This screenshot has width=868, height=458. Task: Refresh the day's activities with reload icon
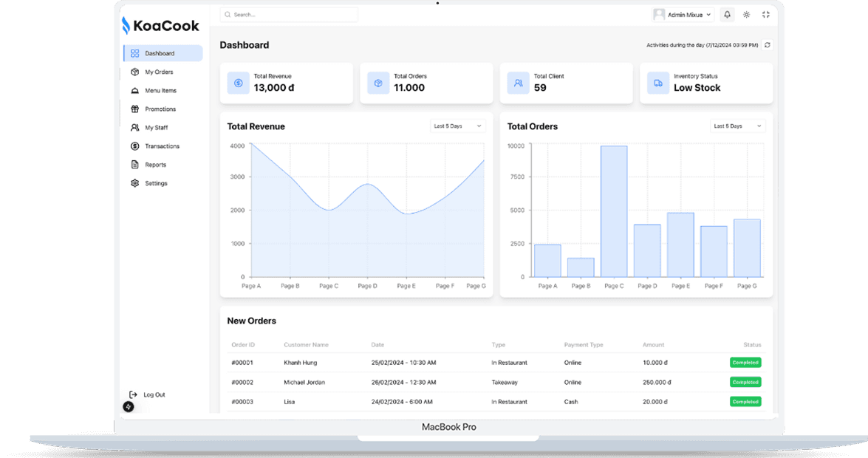768,45
